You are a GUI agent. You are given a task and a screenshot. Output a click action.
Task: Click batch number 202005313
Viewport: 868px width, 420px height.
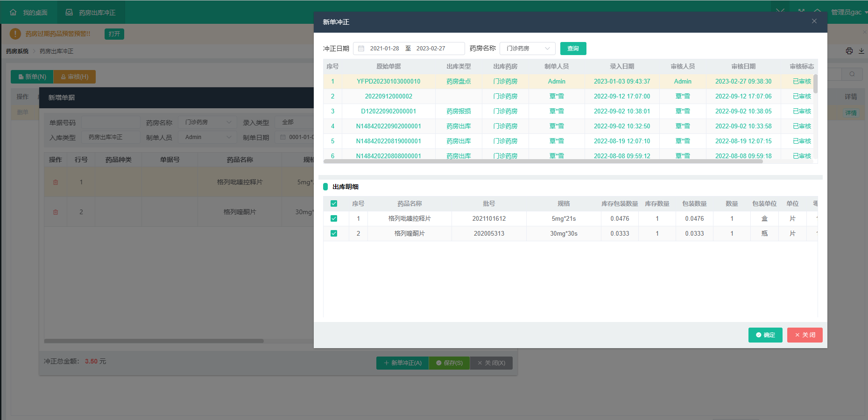489,233
